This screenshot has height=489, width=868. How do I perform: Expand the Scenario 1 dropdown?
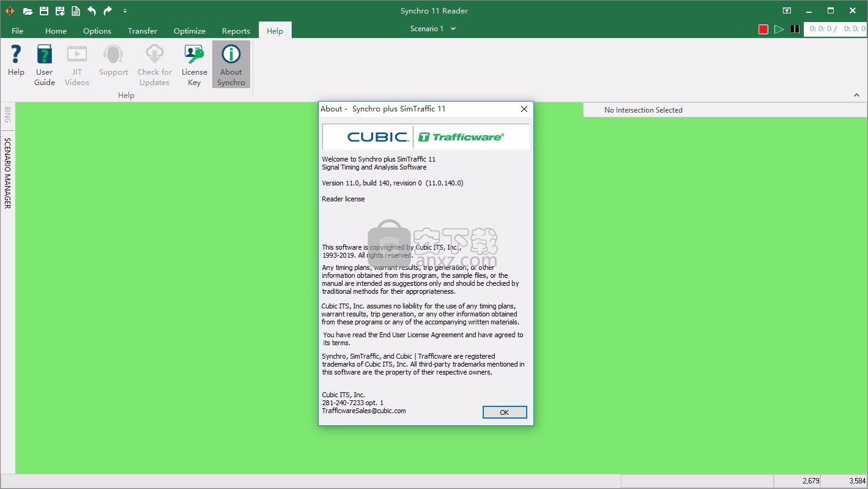453,29
